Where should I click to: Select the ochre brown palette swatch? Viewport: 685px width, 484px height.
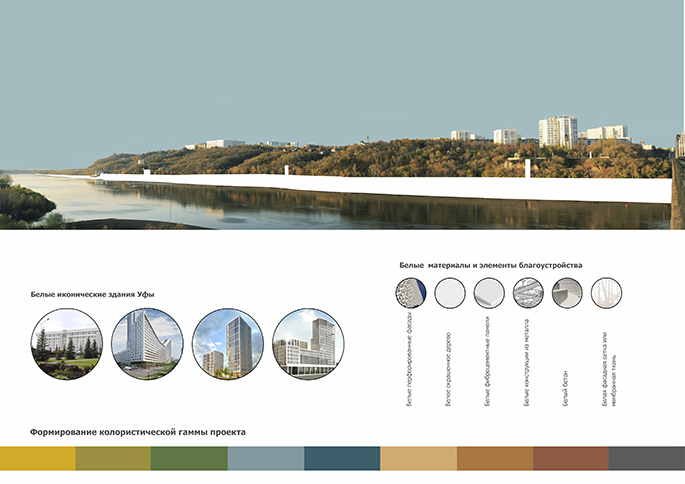click(495, 458)
